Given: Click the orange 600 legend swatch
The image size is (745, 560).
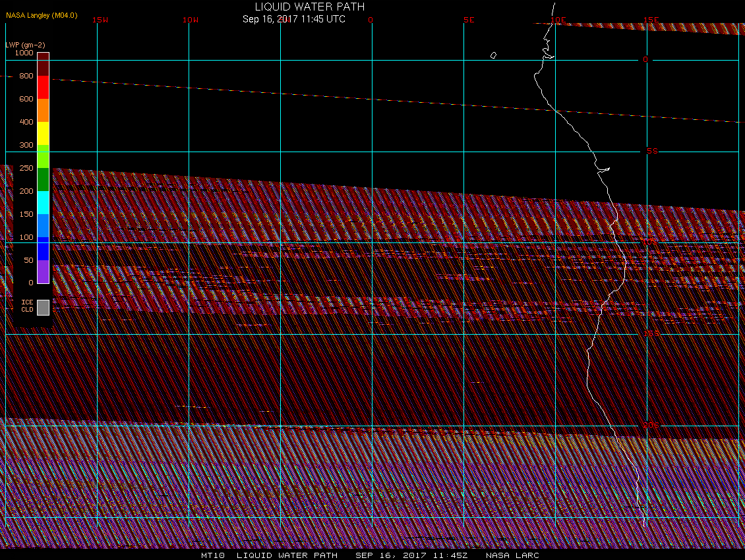Looking at the screenshot, I should (x=44, y=110).
